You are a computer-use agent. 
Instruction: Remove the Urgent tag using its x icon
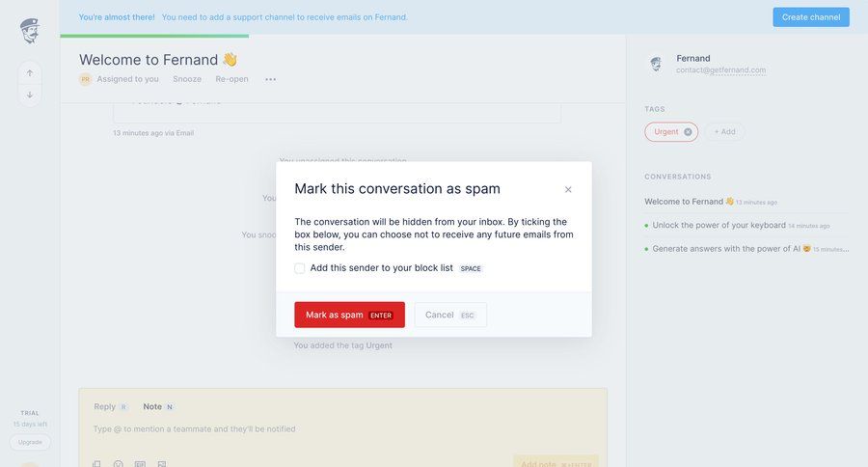pos(688,132)
